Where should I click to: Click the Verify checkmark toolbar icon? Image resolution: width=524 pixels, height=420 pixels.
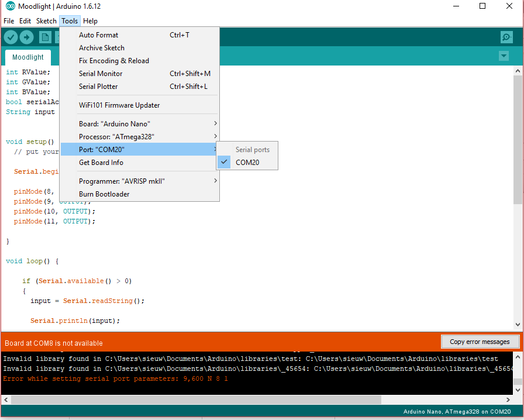[x=11, y=37]
